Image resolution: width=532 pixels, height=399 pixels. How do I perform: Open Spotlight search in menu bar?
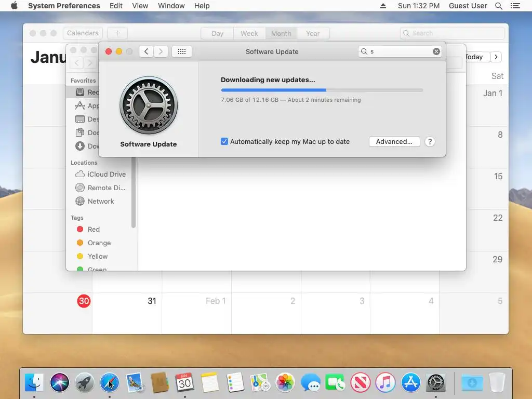coord(498,6)
